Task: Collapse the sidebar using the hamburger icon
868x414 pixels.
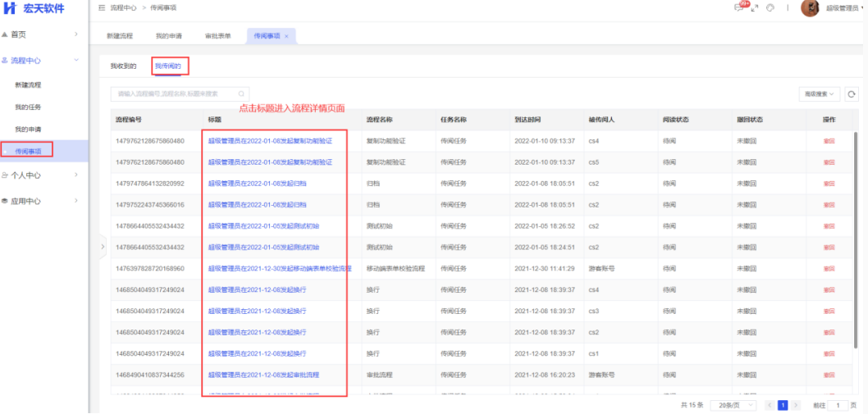Action: [102, 7]
